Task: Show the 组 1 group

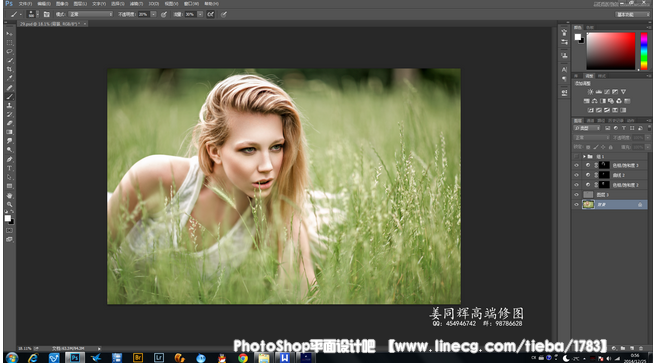Action: (576, 156)
